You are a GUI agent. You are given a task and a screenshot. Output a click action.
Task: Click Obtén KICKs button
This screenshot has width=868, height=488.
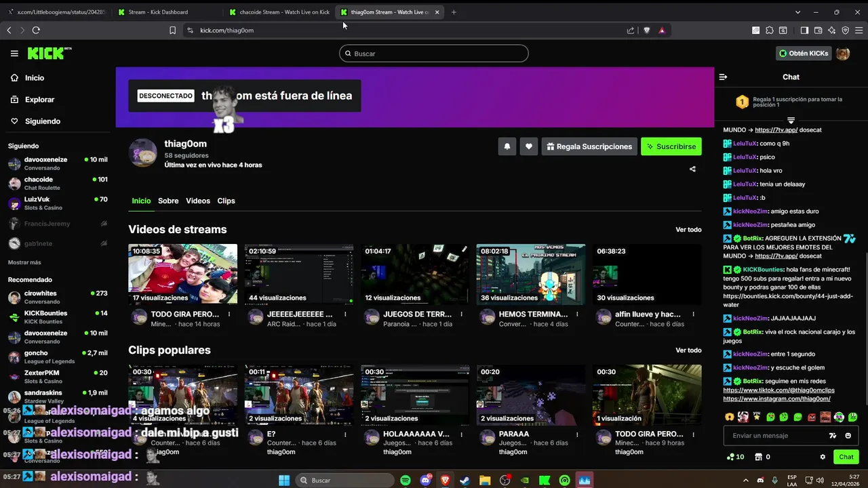[x=804, y=54]
